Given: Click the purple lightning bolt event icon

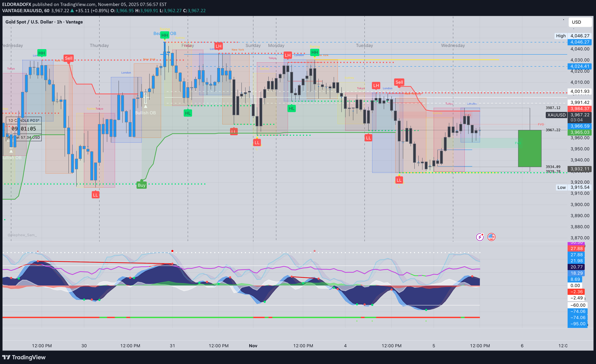Looking at the screenshot, I should point(480,237).
